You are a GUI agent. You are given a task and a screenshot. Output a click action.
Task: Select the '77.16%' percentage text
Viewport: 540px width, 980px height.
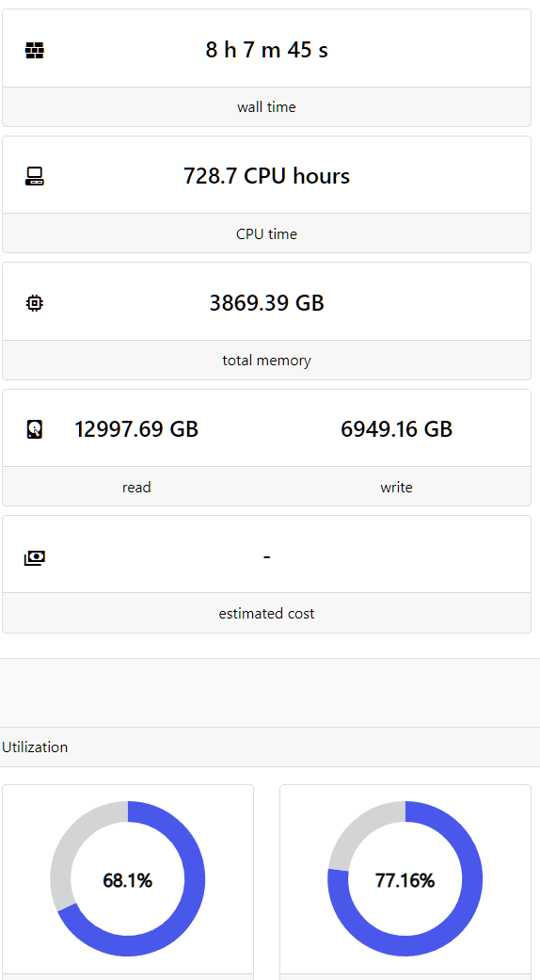pyautogui.click(x=405, y=880)
